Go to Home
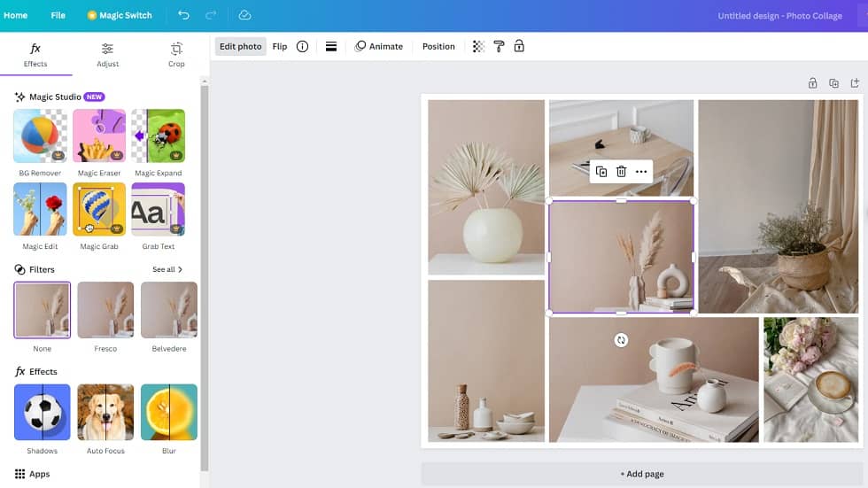Screen dimensions: 868x488 (x=16, y=15)
